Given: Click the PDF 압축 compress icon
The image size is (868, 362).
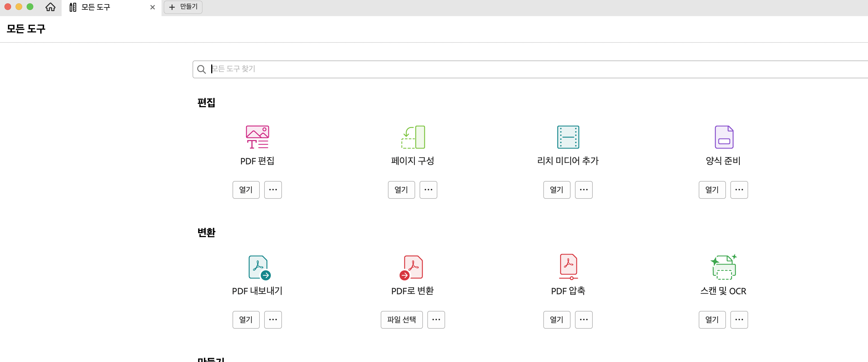Looking at the screenshot, I should coord(568,267).
